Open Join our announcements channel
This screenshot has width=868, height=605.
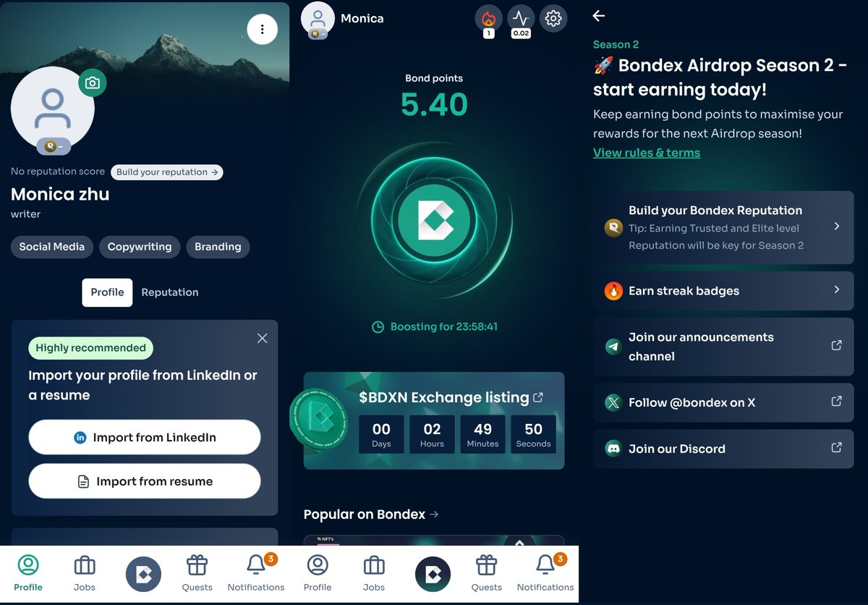723,347
